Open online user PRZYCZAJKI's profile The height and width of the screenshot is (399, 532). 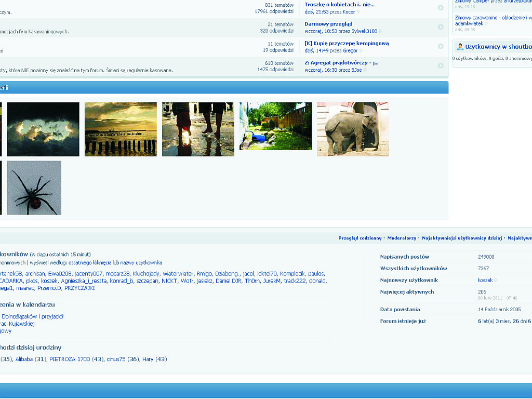tap(79, 288)
